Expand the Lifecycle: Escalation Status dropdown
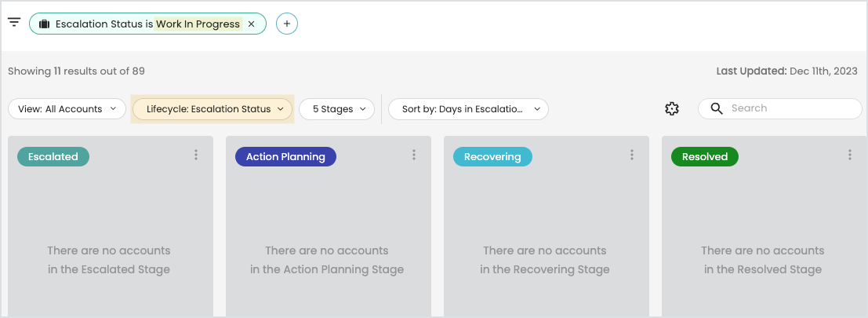 point(212,109)
